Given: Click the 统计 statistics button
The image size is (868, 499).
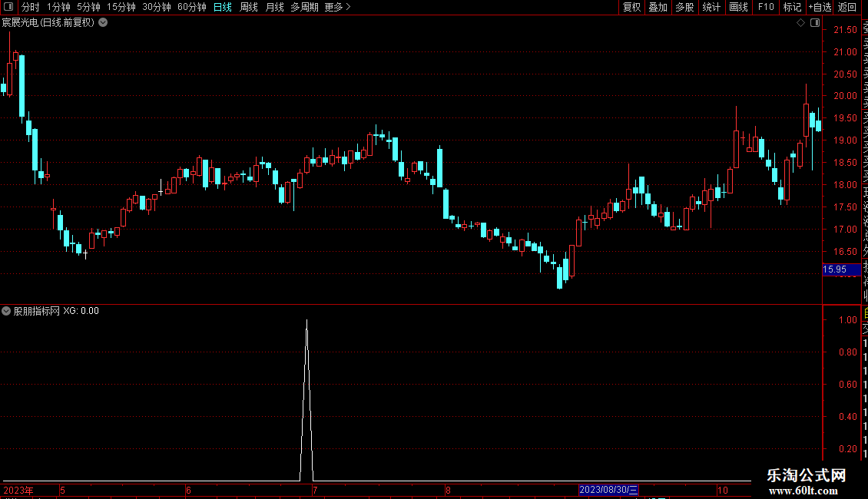Looking at the screenshot, I should [x=711, y=7].
